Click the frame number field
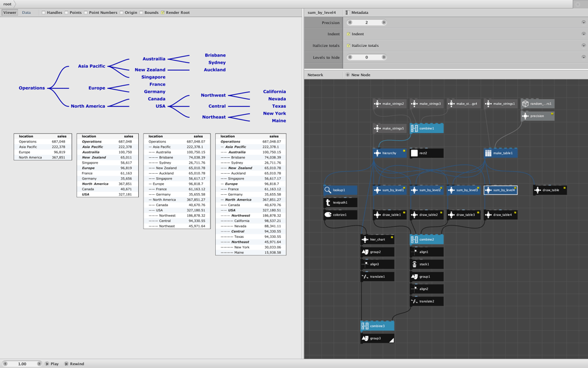The image size is (588, 368). 22,364
